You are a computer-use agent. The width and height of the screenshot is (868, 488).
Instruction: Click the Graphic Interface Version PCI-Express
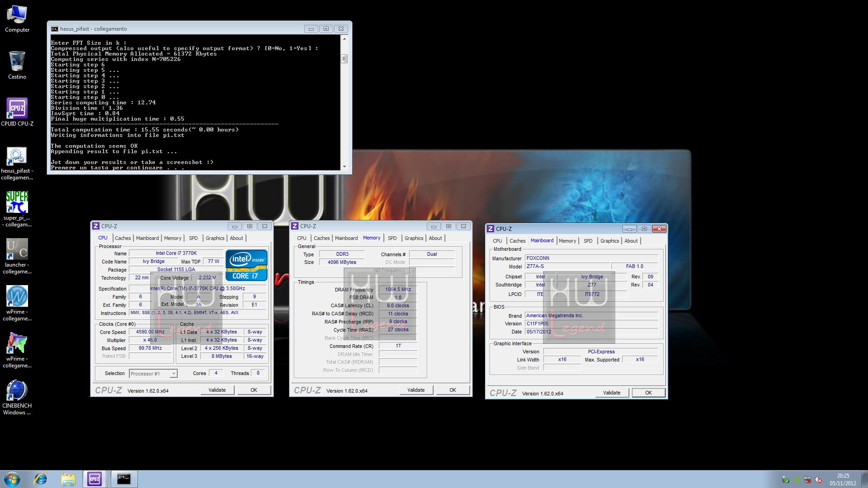[x=601, y=352]
